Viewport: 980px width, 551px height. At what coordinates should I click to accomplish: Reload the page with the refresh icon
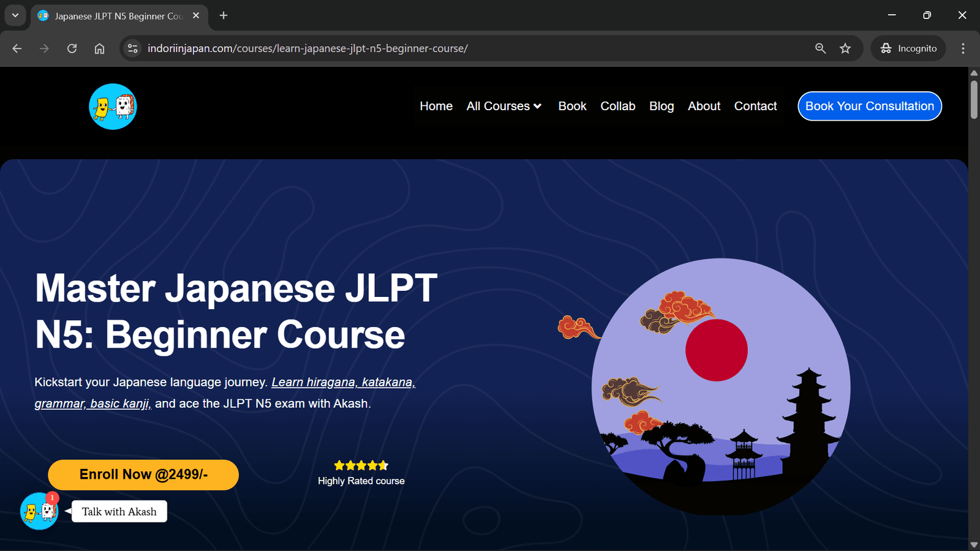pos(72,48)
